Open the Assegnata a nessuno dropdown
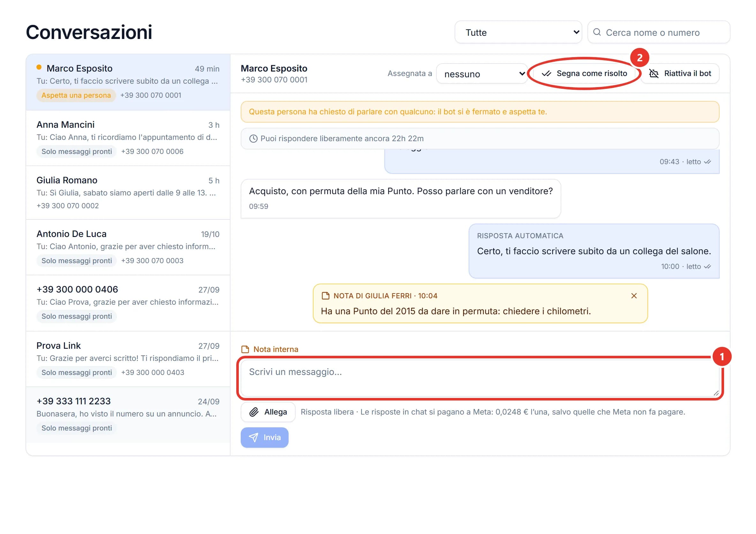This screenshot has width=756, height=534. tap(482, 74)
